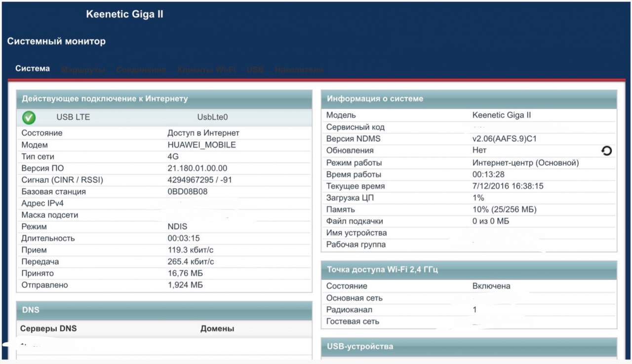632x364 pixels.
Task: Click the swap file value 0 из 0 МБ
Action: (491, 221)
